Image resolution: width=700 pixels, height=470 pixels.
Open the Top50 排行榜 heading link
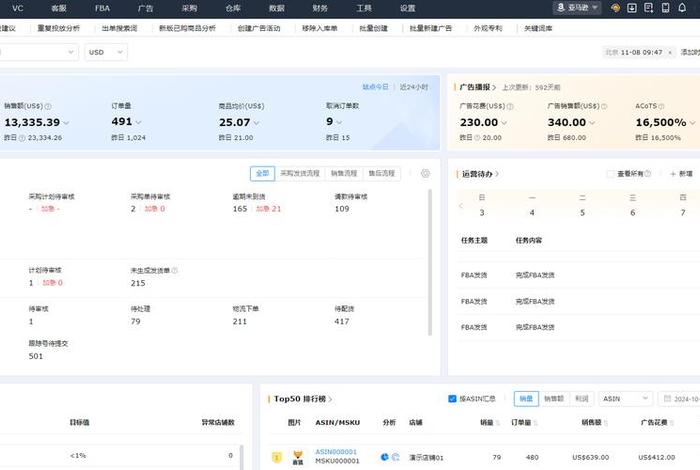tap(303, 399)
